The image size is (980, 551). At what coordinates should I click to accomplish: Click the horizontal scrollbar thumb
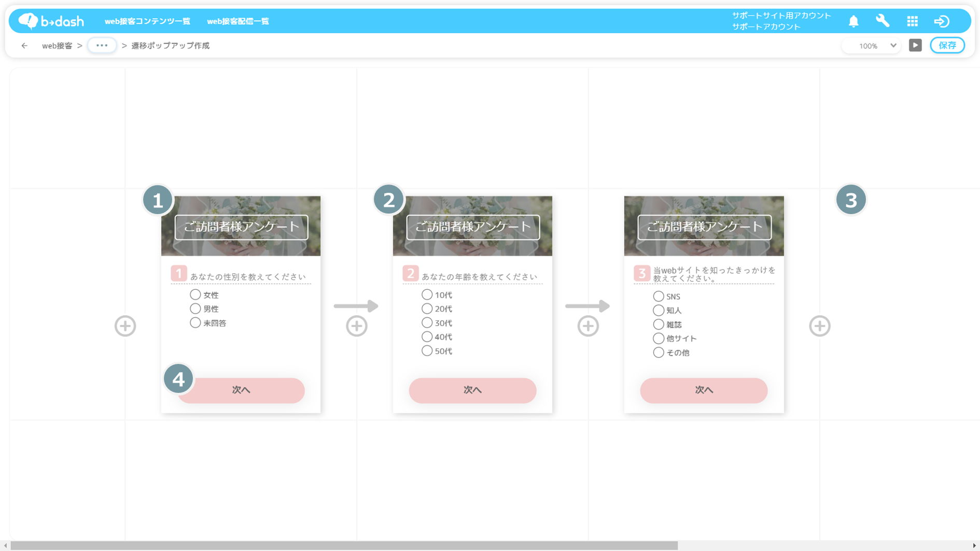344,545
